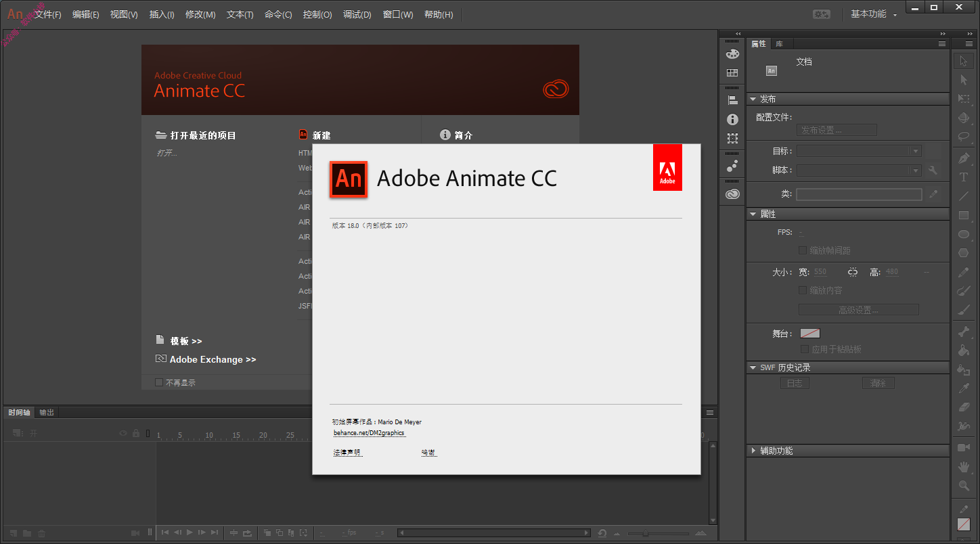This screenshot has height=544, width=980.
Task: Select the Free Transform tool
Action: [964, 99]
